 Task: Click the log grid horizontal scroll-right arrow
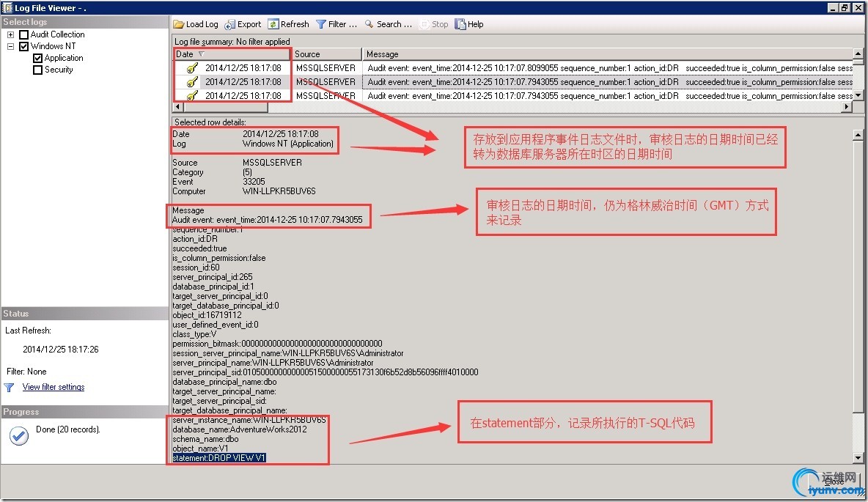coord(847,107)
